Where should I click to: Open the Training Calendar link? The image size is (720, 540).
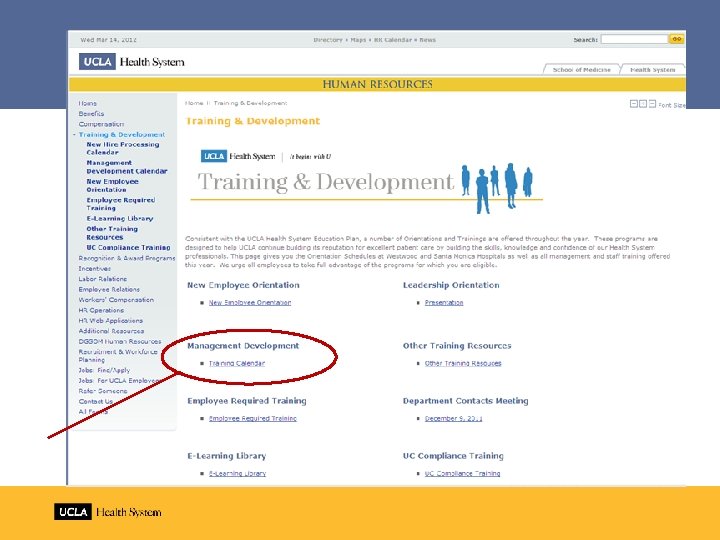pyautogui.click(x=237, y=363)
